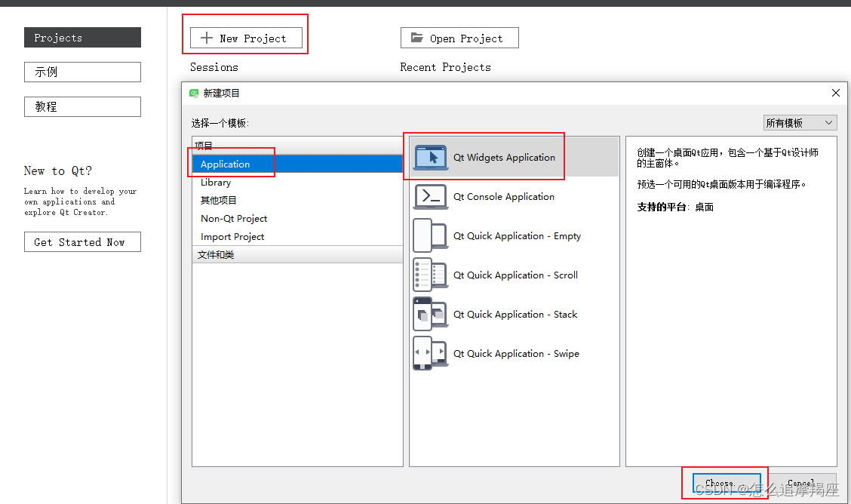The height and width of the screenshot is (504, 851).
Task: Click the Qt Quick Application - Swipe icon
Action: click(431, 353)
